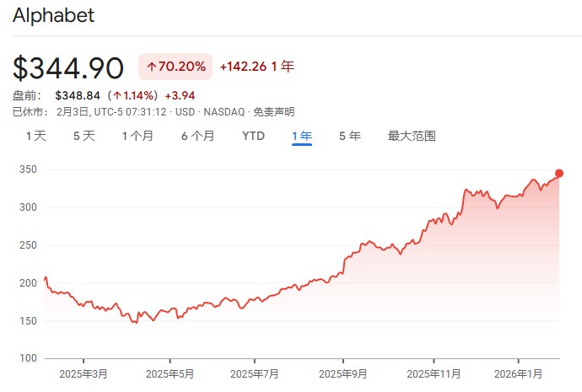Click the 2025年3月 axis label
The width and height of the screenshot is (582, 392).
[83, 373]
